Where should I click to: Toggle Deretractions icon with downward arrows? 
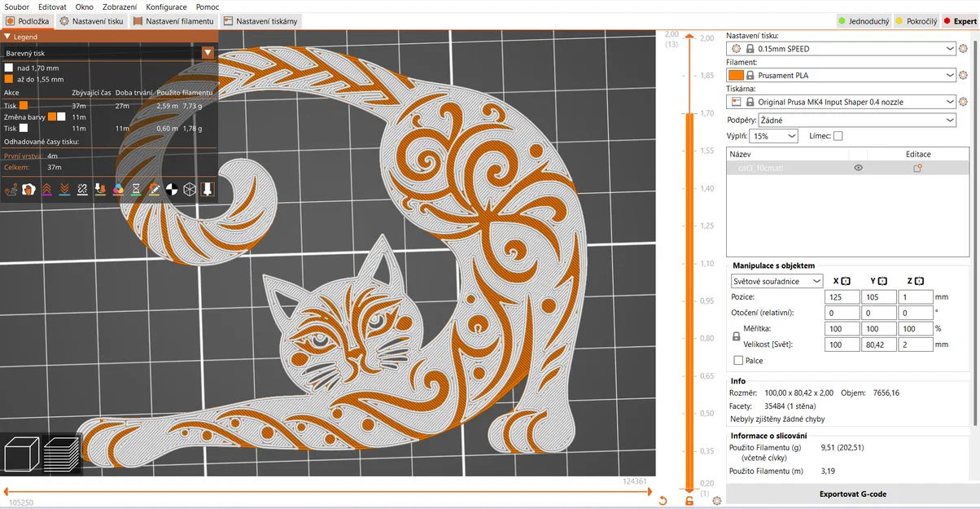point(64,189)
